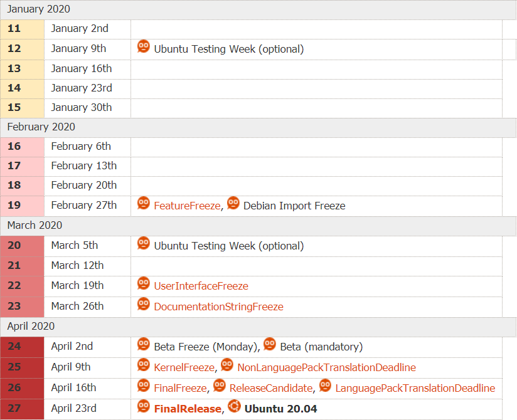Click the Ubuntu 20.04 release icon
The image size is (517, 420).
(x=233, y=406)
